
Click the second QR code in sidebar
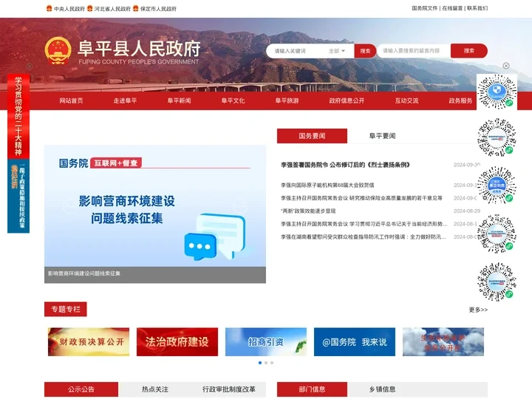497,137
